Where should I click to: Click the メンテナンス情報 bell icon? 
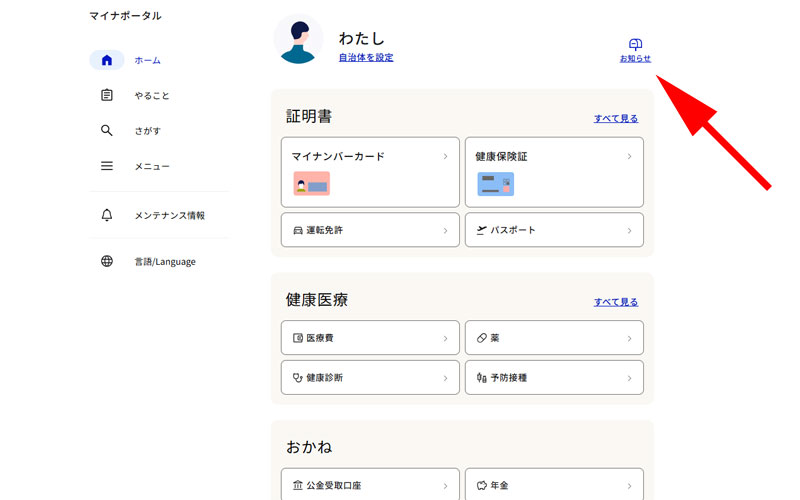(107, 215)
